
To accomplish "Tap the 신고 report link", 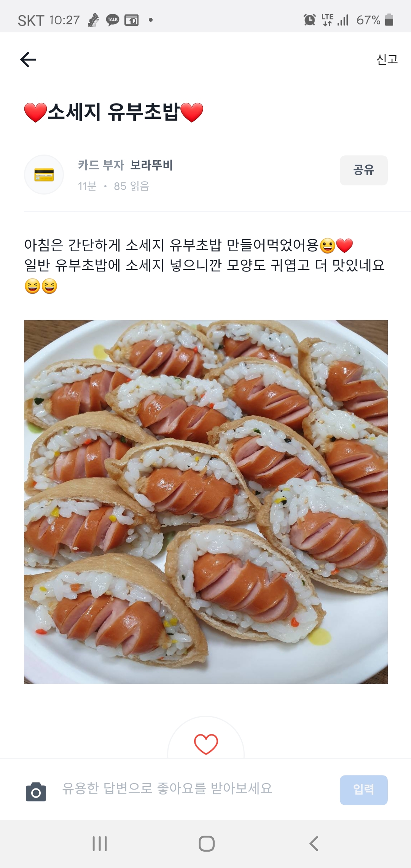I will (387, 59).
